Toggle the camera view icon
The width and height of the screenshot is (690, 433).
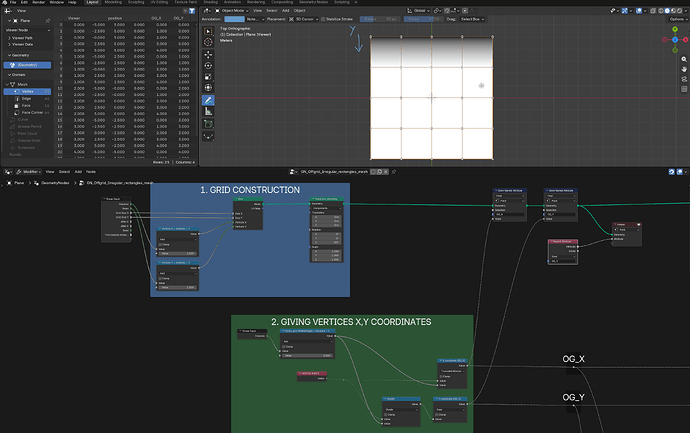(684, 79)
